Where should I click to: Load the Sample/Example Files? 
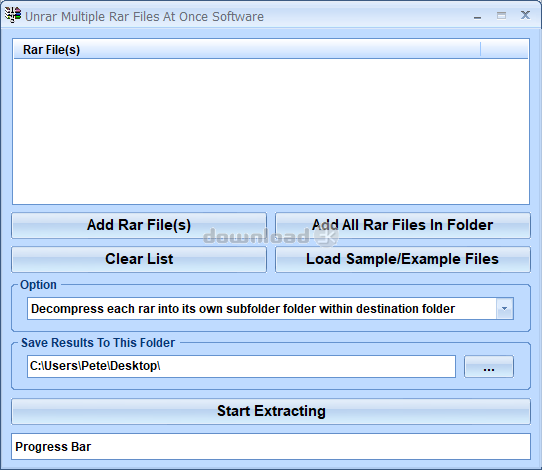[403, 259]
